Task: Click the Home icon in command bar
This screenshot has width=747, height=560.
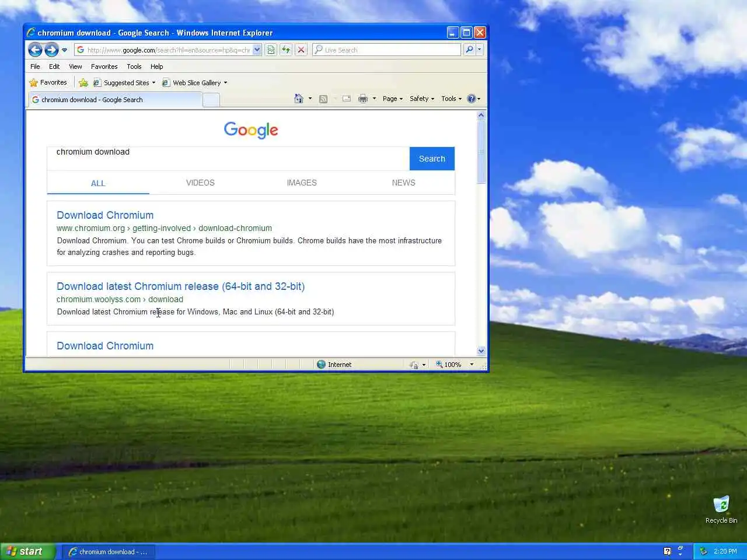Action: tap(299, 99)
